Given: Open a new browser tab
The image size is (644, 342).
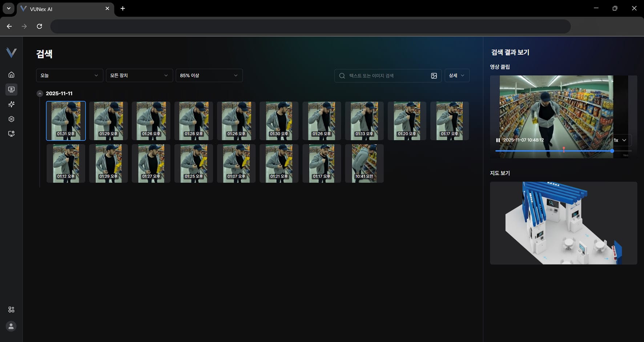Looking at the screenshot, I should pos(123,8).
